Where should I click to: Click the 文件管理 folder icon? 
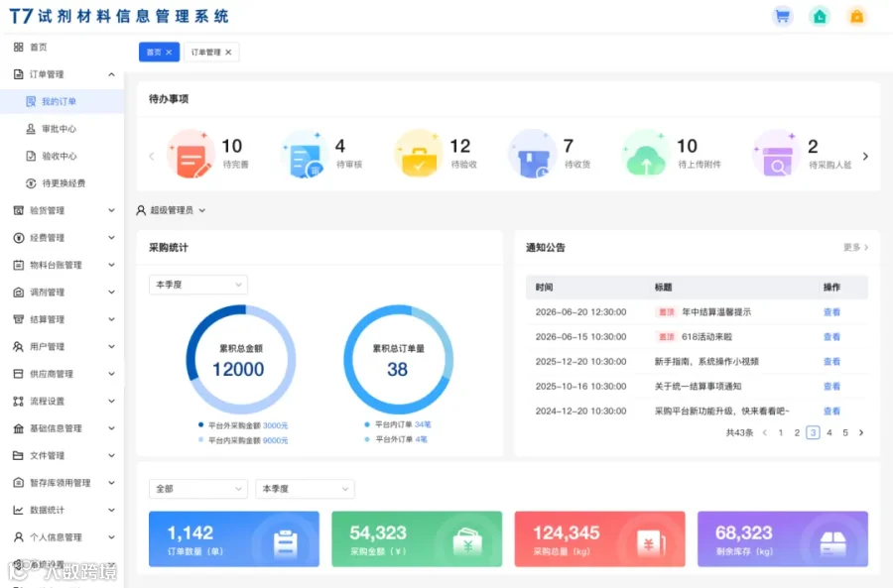tap(18, 456)
